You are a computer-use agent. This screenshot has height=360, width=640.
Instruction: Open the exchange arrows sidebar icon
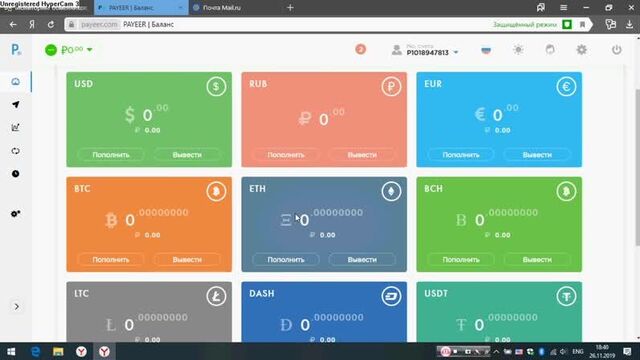coord(16,151)
